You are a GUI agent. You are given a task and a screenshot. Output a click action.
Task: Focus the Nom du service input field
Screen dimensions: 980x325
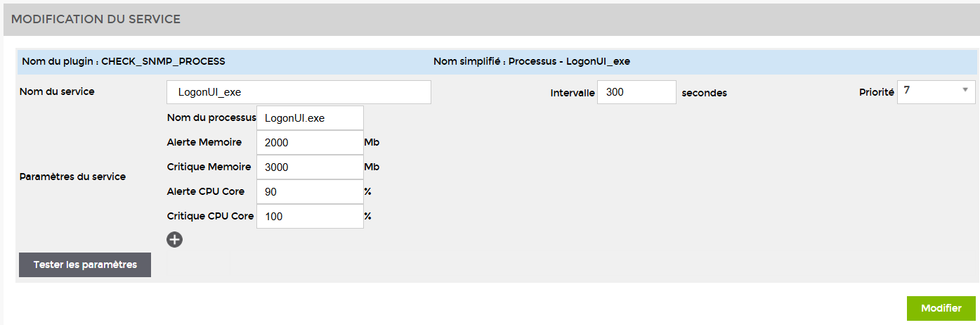tap(299, 92)
